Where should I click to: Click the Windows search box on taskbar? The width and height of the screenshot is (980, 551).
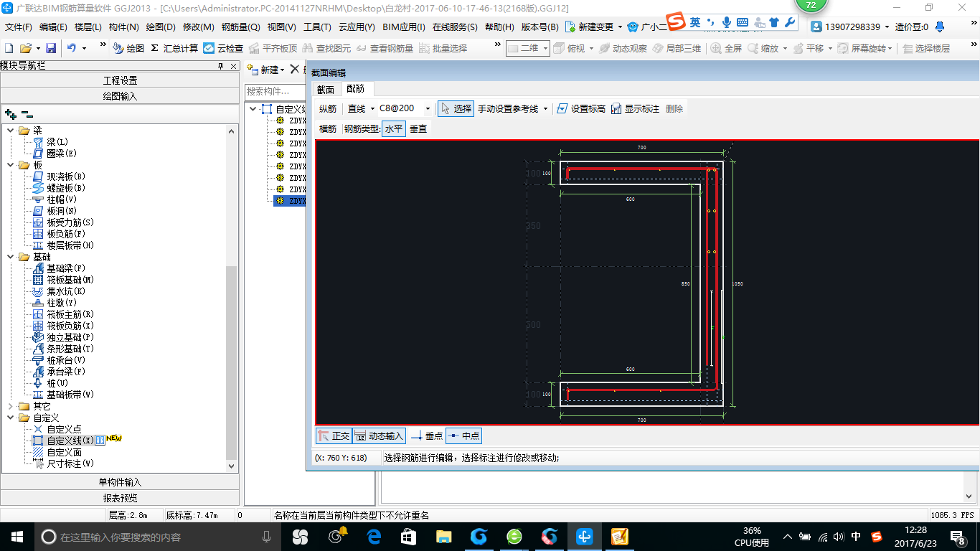click(158, 537)
